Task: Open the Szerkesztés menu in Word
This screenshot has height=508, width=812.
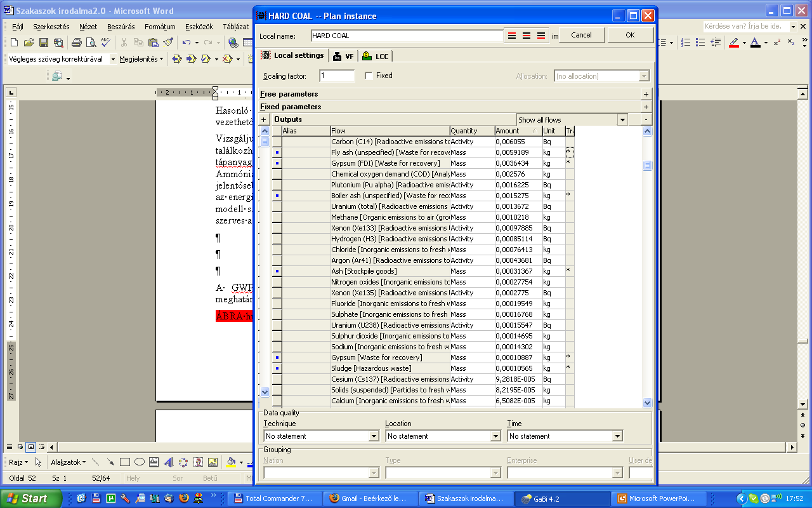Action: pos(51,27)
